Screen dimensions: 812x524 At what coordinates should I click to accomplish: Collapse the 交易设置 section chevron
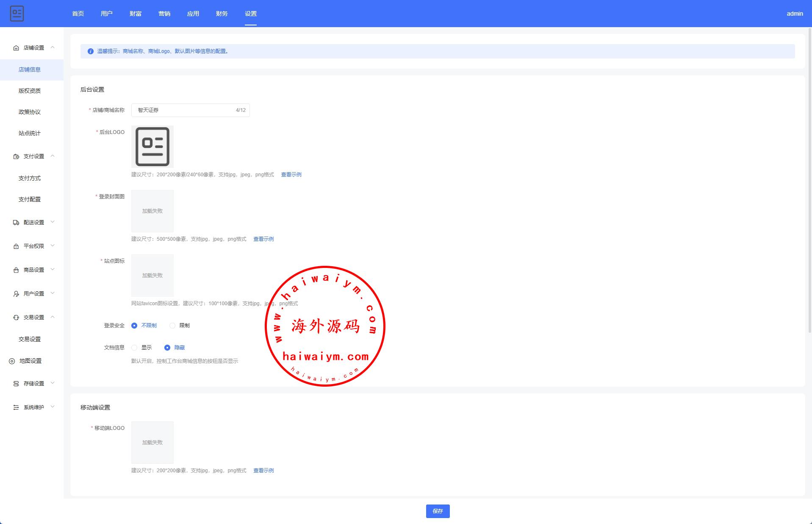(x=53, y=317)
